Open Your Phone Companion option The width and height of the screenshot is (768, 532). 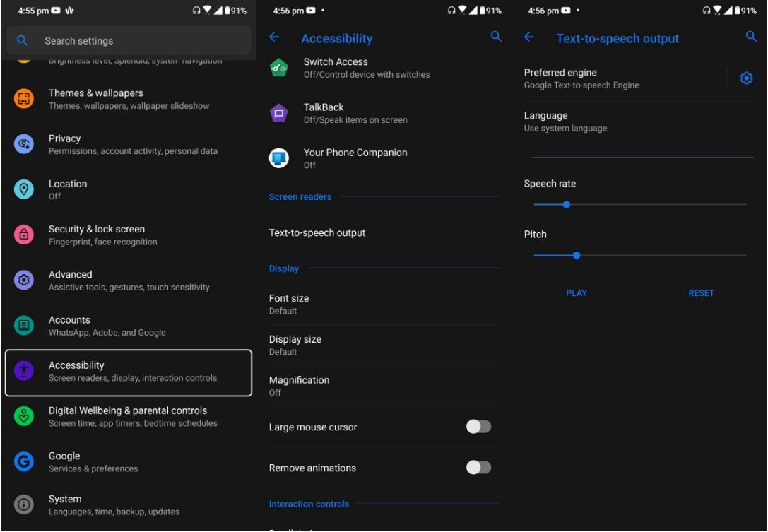tap(384, 158)
